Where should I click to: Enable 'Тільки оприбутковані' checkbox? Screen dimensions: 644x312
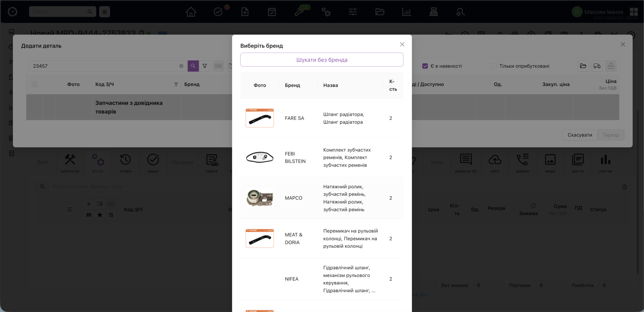[494, 66]
